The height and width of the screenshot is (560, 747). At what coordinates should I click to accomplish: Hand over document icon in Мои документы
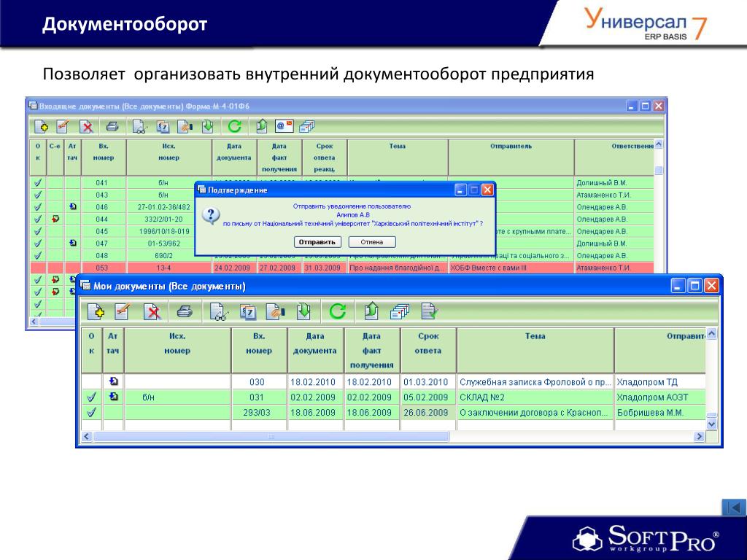pyautogui.click(x=275, y=312)
